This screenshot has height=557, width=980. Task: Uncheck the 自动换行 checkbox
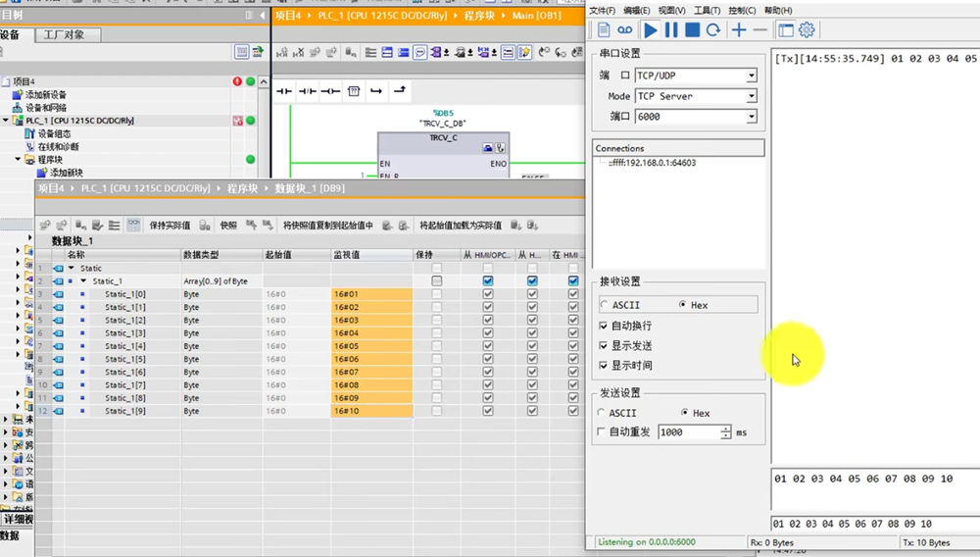(x=603, y=326)
